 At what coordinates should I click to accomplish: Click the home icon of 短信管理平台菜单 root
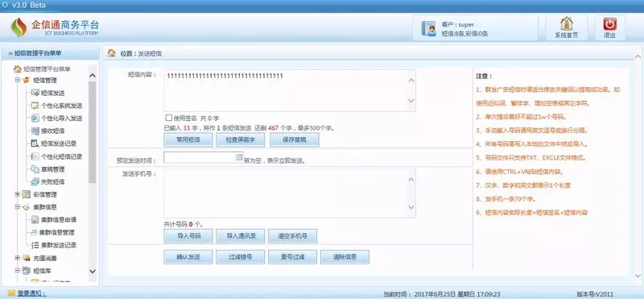18,69
